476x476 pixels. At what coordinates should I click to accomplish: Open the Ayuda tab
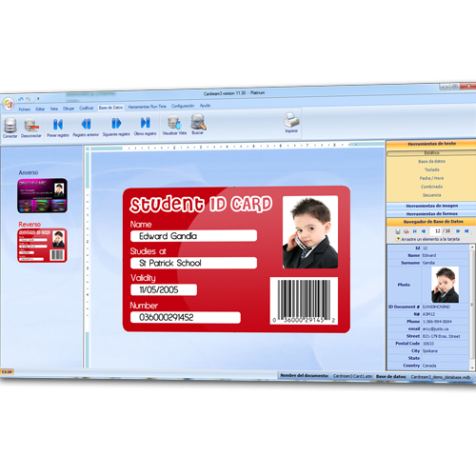205,106
